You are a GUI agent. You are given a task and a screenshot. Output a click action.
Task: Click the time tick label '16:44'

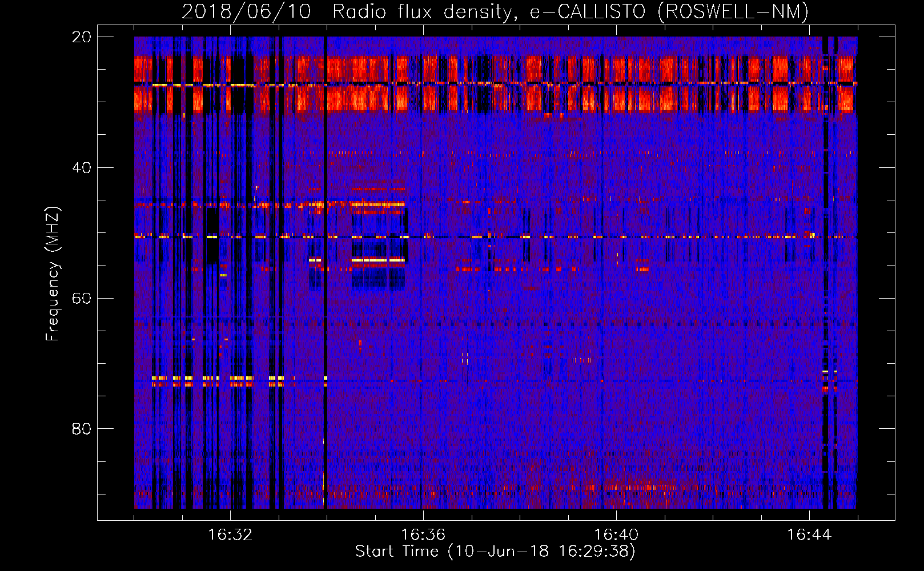pyautogui.click(x=809, y=535)
